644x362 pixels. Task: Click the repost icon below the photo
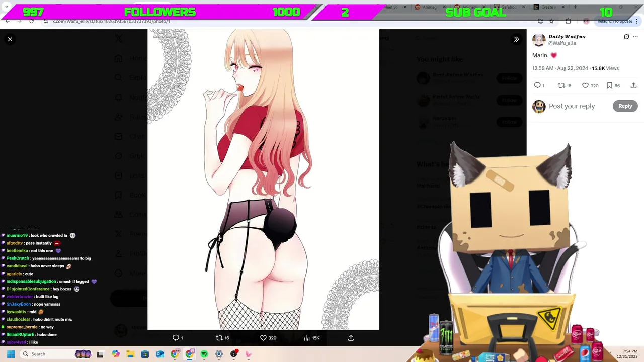click(219, 338)
